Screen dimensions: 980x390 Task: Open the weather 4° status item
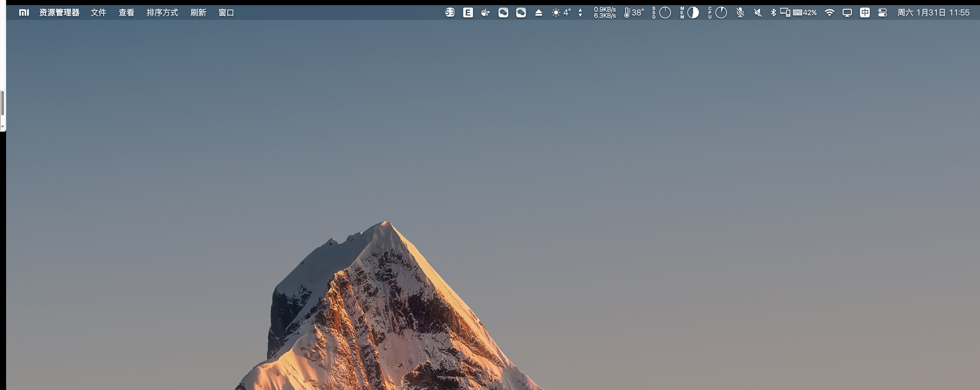pyautogui.click(x=561, y=12)
